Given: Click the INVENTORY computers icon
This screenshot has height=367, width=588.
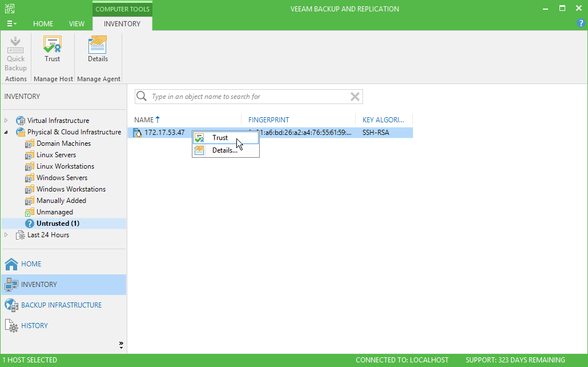Looking at the screenshot, I should (11, 285).
